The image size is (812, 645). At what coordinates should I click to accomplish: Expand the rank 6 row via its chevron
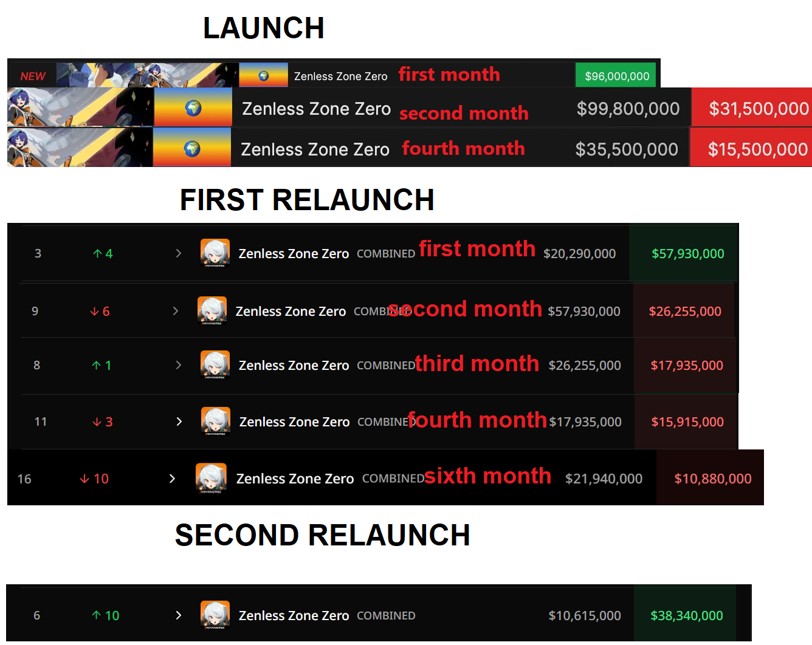[179, 615]
